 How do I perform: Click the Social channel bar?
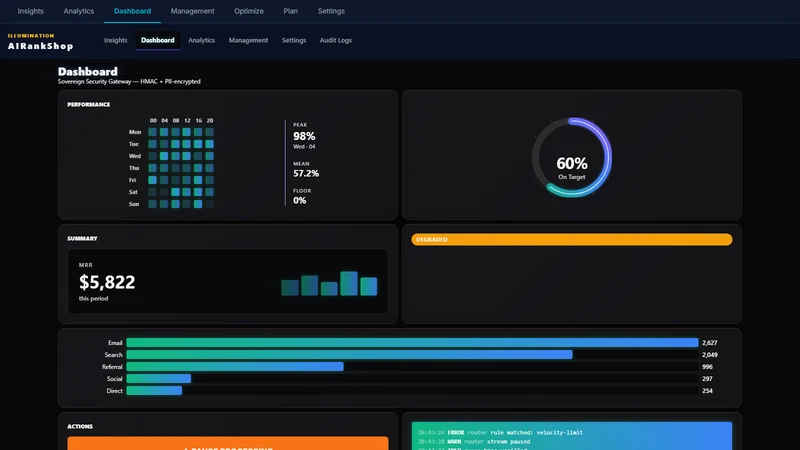click(x=159, y=379)
